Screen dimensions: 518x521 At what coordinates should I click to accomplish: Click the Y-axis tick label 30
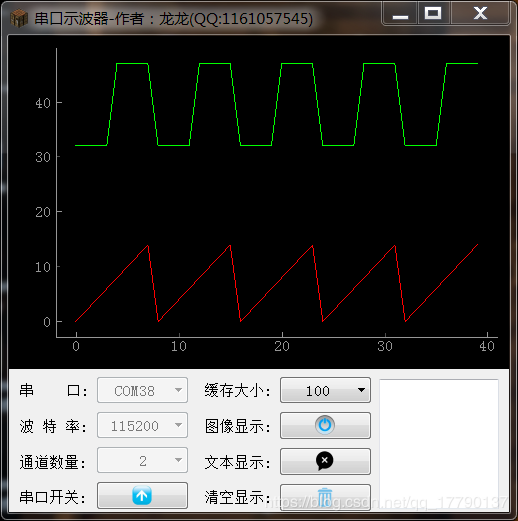pyautogui.click(x=43, y=157)
